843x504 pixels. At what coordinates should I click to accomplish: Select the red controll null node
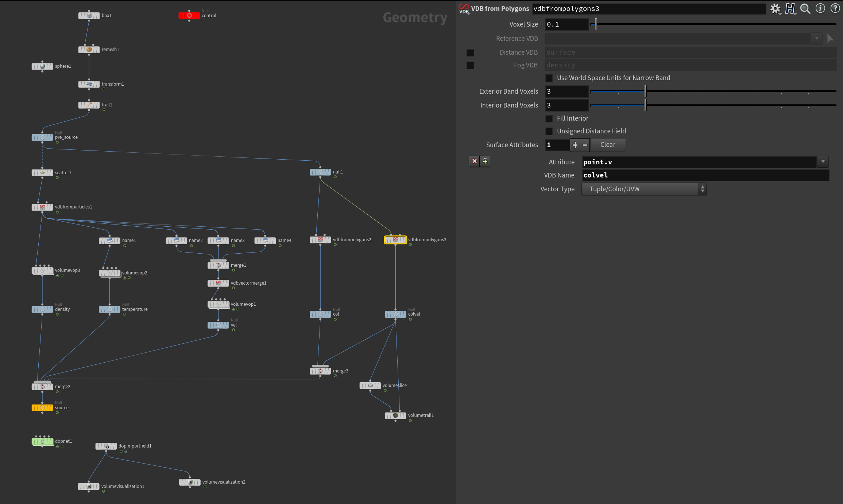(189, 16)
